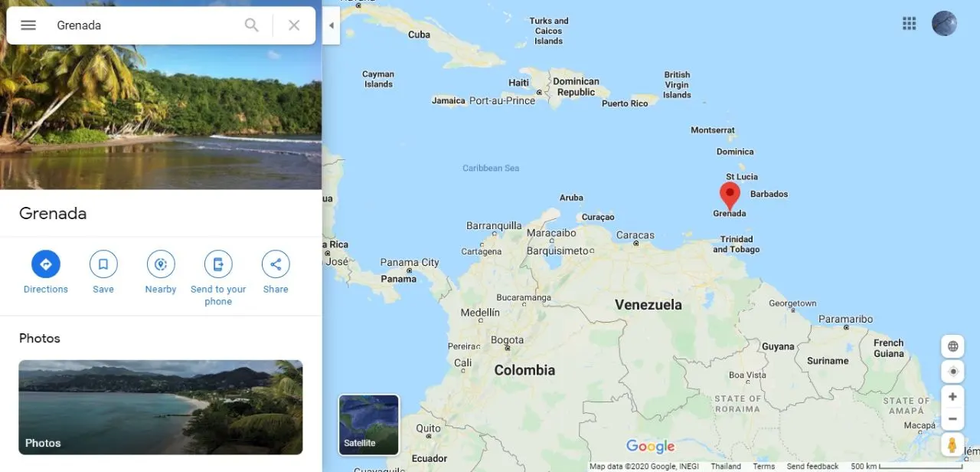Open the hamburger menu in search bar
Screen dimensions: 980x472
[28, 25]
